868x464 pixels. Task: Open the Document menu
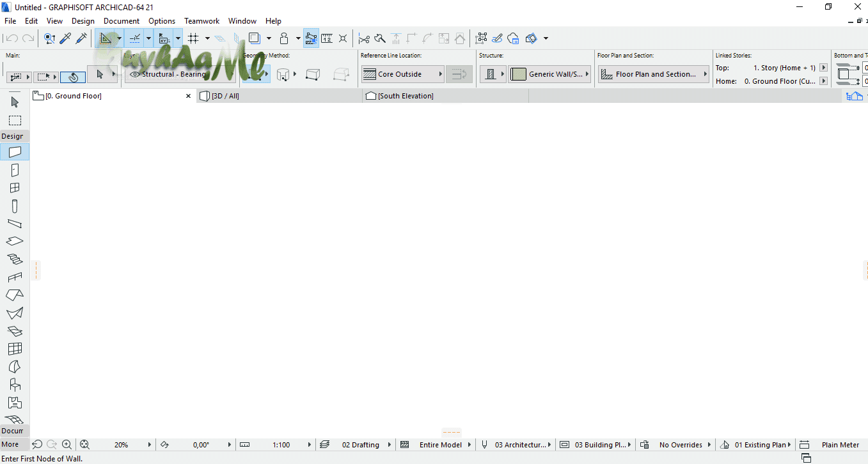(122, 21)
